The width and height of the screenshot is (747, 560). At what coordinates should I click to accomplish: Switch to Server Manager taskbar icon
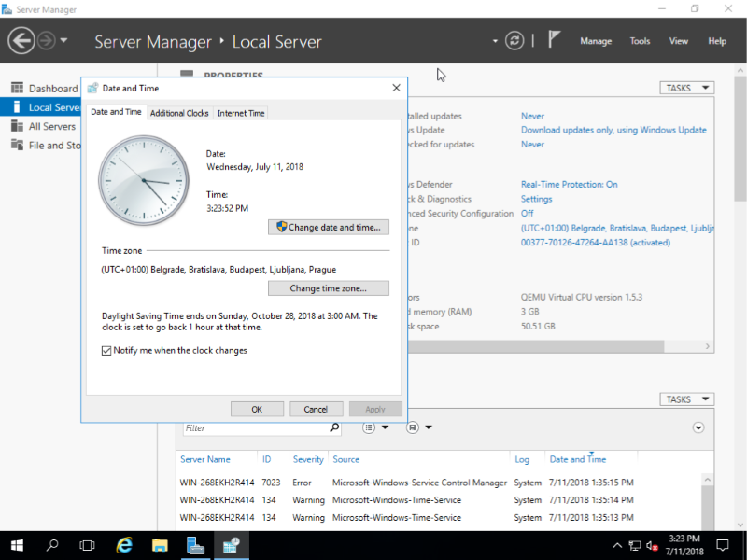(x=195, y=545)
